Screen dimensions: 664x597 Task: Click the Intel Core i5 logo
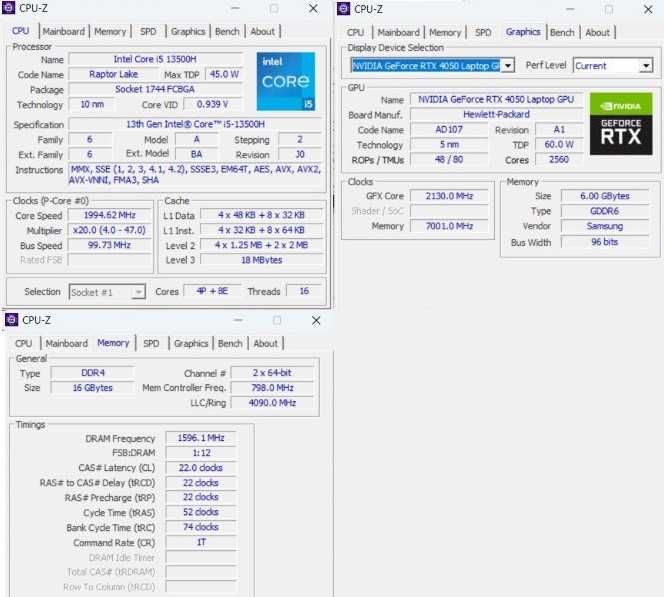(x=286, y=81)
